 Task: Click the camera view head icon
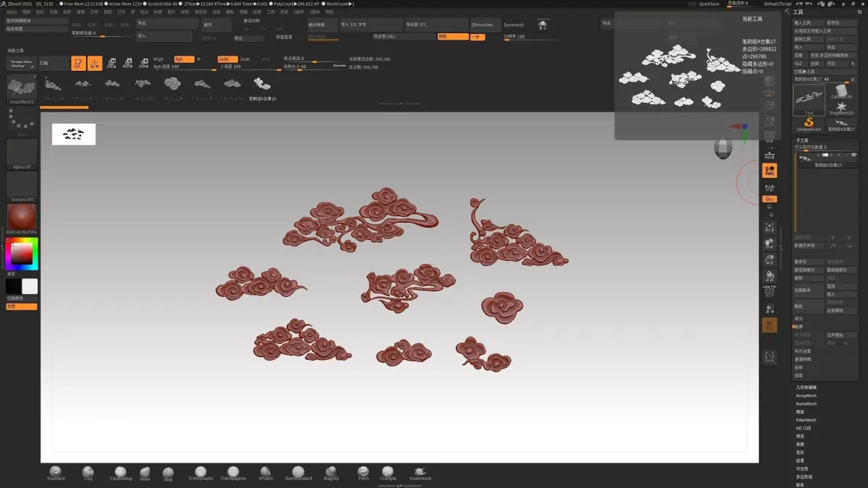point(723,147)
